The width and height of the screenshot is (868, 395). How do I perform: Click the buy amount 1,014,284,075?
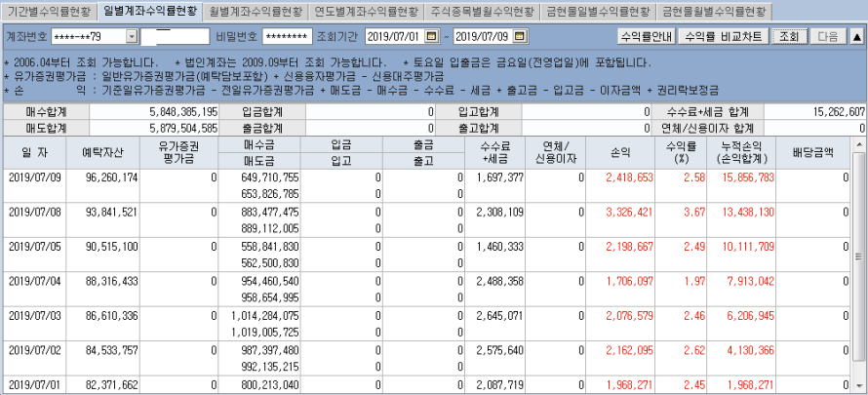tap(264, 316)
